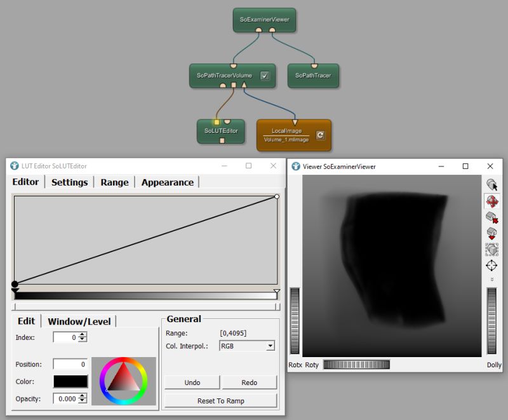Viewport: 508px width, 420px height.
Task: Click the Undo button in General panel
Action: pos(192,382)
